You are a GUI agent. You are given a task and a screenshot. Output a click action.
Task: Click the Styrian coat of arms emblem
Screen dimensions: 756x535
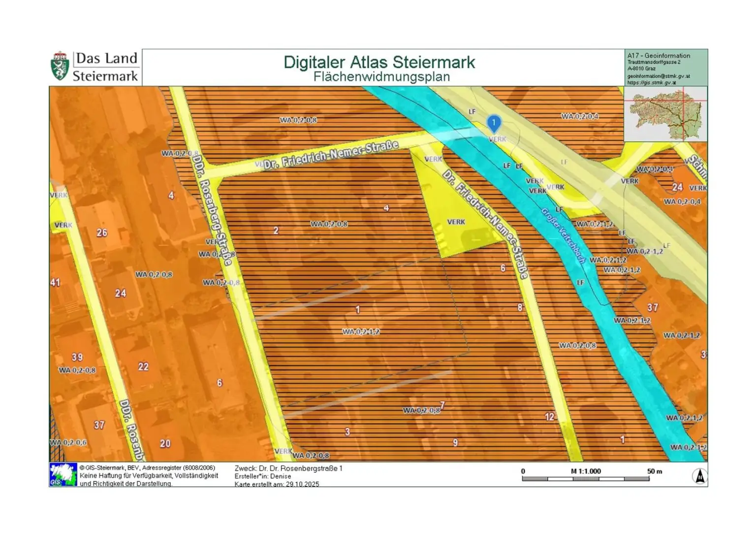pyautogui.click(x=60, y=66)
